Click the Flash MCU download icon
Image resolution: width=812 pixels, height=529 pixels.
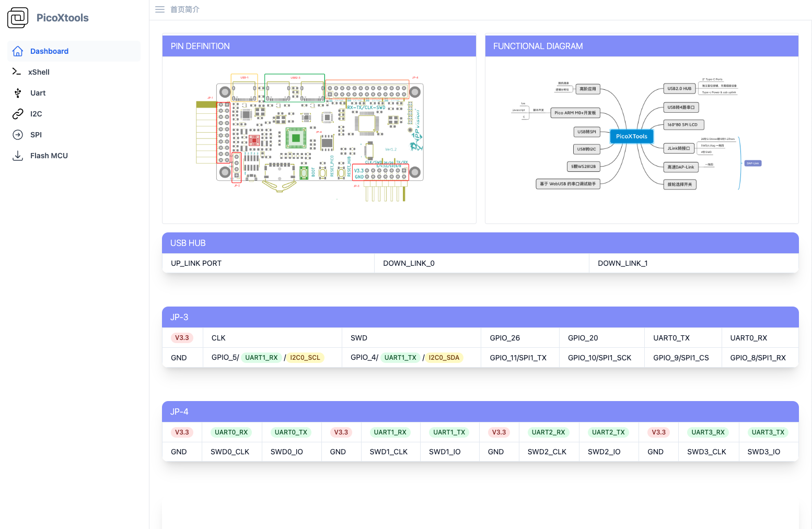[x=18, y=156]
